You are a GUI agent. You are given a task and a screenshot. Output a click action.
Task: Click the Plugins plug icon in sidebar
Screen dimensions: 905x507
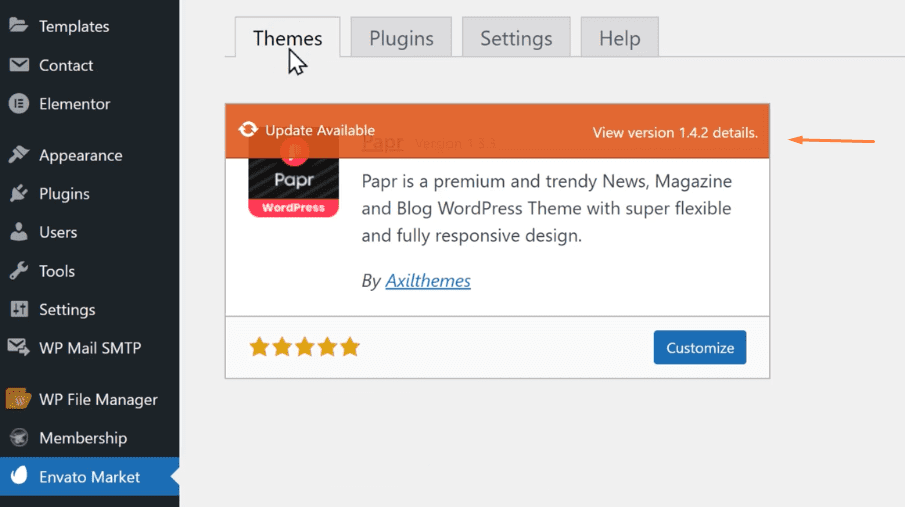coord(18,193)
